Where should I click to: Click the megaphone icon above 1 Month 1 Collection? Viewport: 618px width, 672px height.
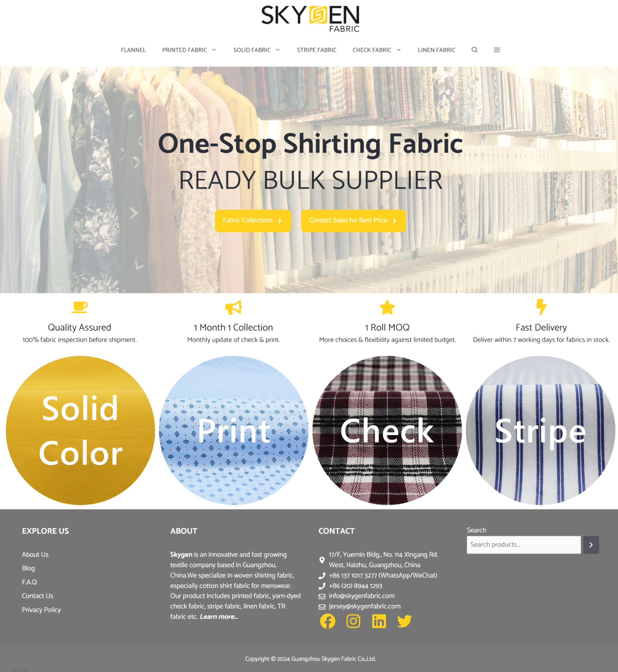[x=233, y=307]
